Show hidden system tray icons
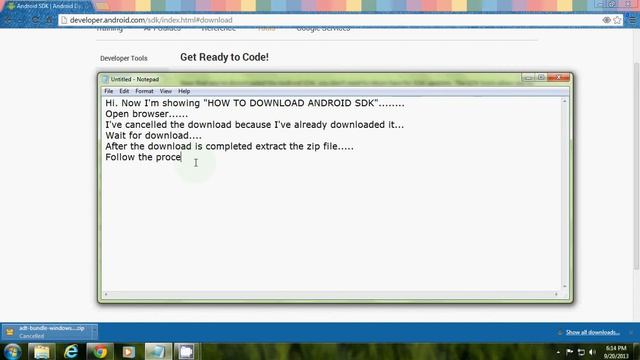 click(x=558, y=352)
